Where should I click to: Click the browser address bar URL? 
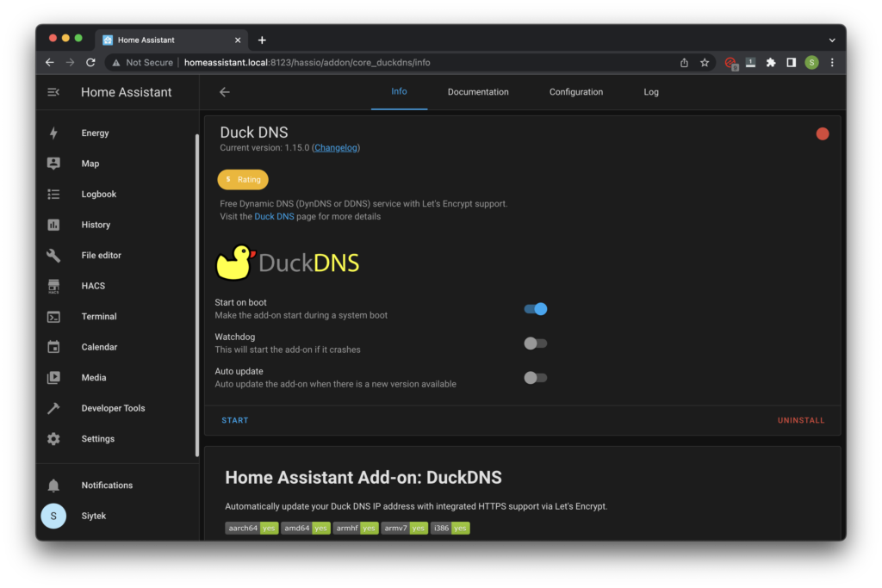307,62
